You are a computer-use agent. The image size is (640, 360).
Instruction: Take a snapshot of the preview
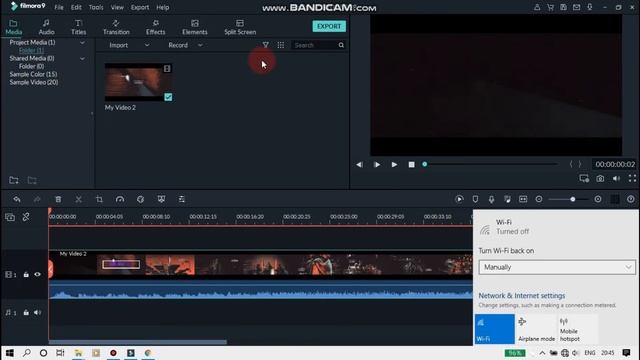coord(600,179)
